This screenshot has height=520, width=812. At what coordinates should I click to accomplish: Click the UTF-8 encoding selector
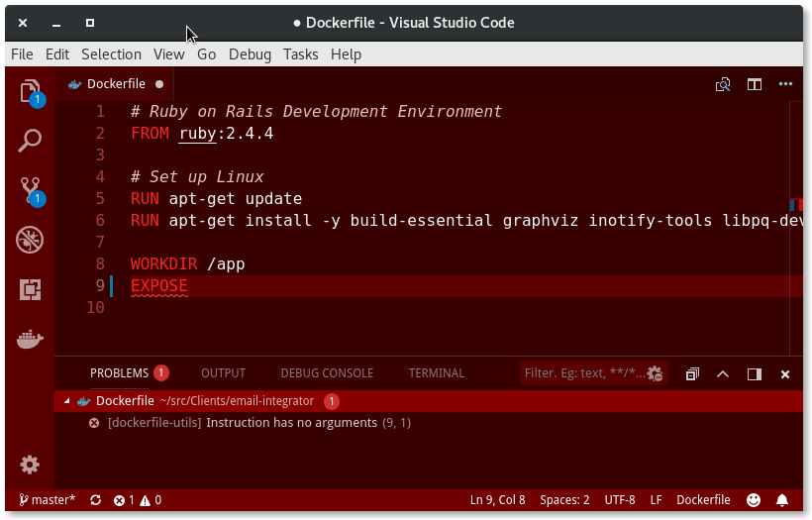pos(619,500)
